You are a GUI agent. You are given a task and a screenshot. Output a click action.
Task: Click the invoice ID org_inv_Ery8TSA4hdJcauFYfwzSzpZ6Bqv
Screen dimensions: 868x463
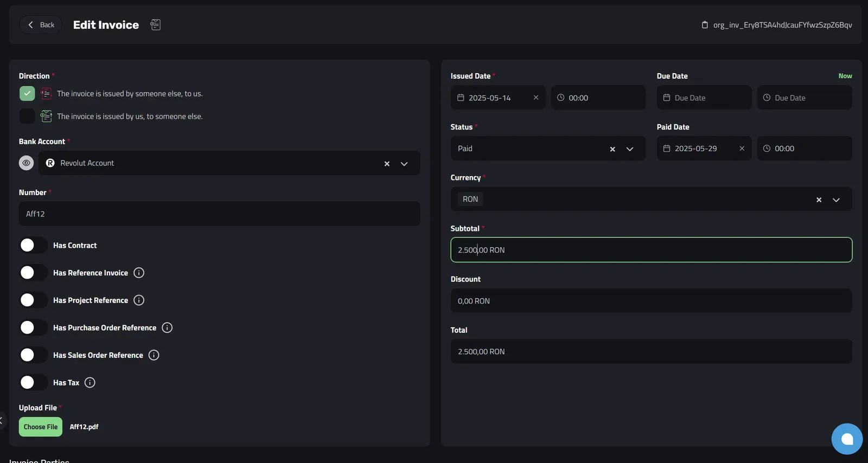point(782,25)
